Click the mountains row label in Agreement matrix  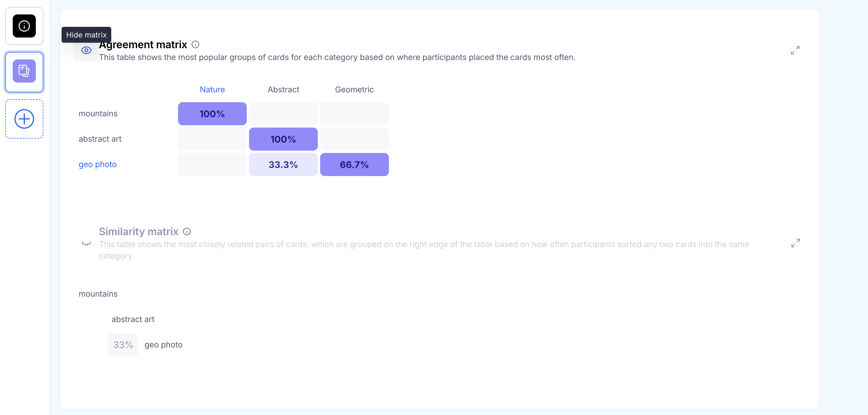(98, 113)
